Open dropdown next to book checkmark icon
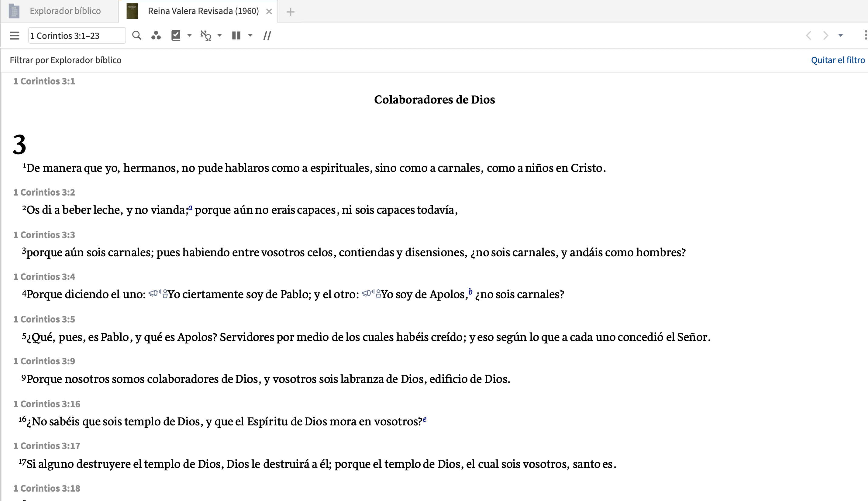This screenshot has height=501, width=868. click(x=189, y=36)
